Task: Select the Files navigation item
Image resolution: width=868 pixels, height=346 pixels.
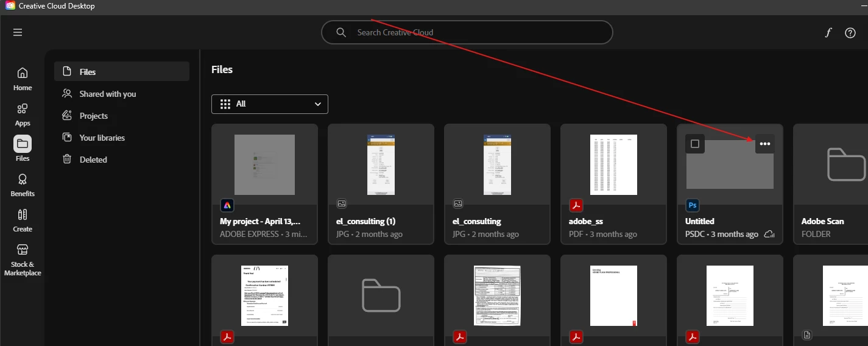Action: pyautogui.click(x=122, y=72)
